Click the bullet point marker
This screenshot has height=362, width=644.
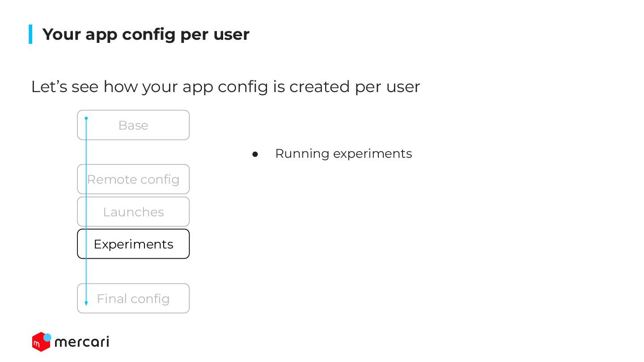[255, 154]
